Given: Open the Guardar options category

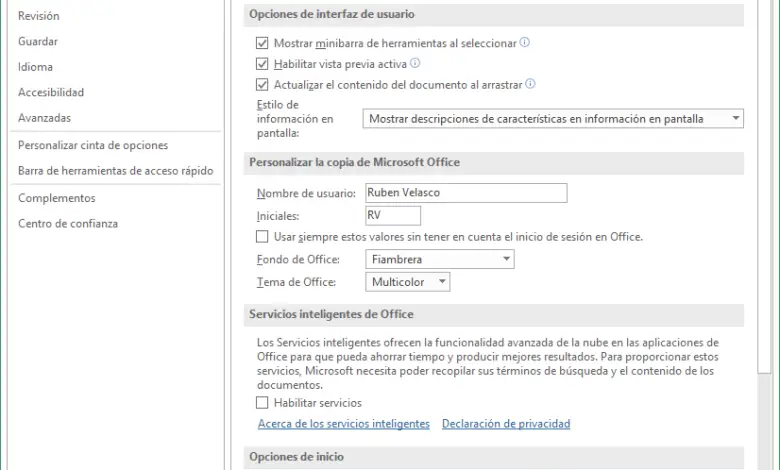Looking at the screenshot, I should 38,42.
